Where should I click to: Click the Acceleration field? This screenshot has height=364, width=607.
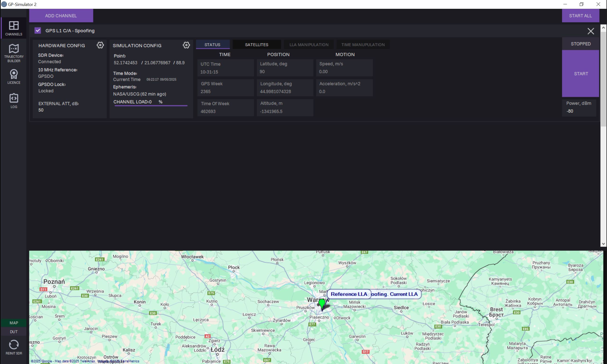coord(344,88)
